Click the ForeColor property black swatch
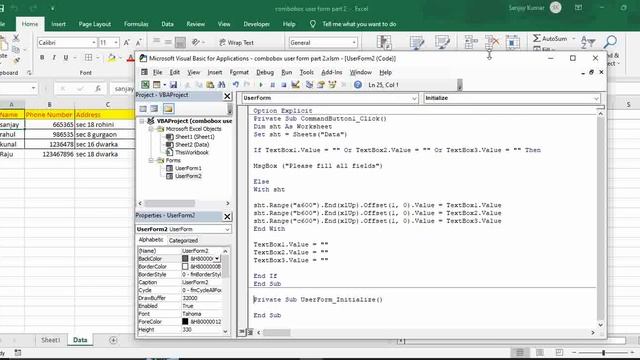The height and width of the screenshot is (360, 640). pos(185,321)
